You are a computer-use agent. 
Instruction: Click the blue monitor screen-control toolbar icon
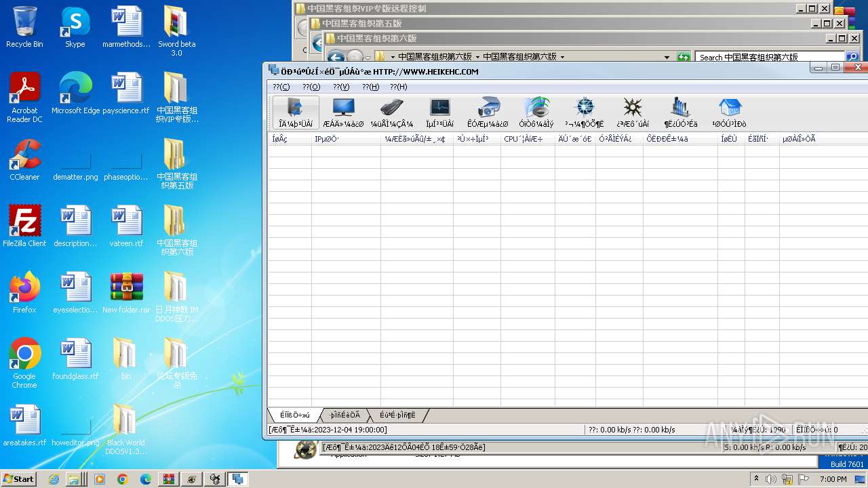point(344,113)
